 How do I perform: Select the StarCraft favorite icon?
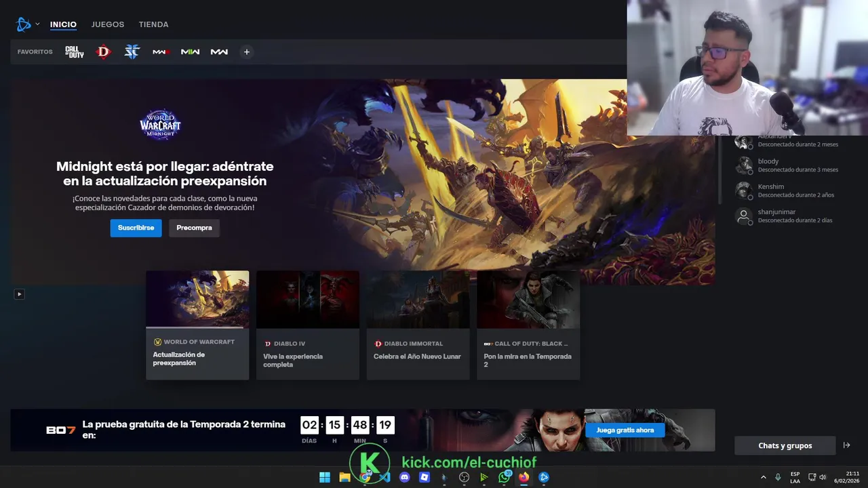[132, 52]
